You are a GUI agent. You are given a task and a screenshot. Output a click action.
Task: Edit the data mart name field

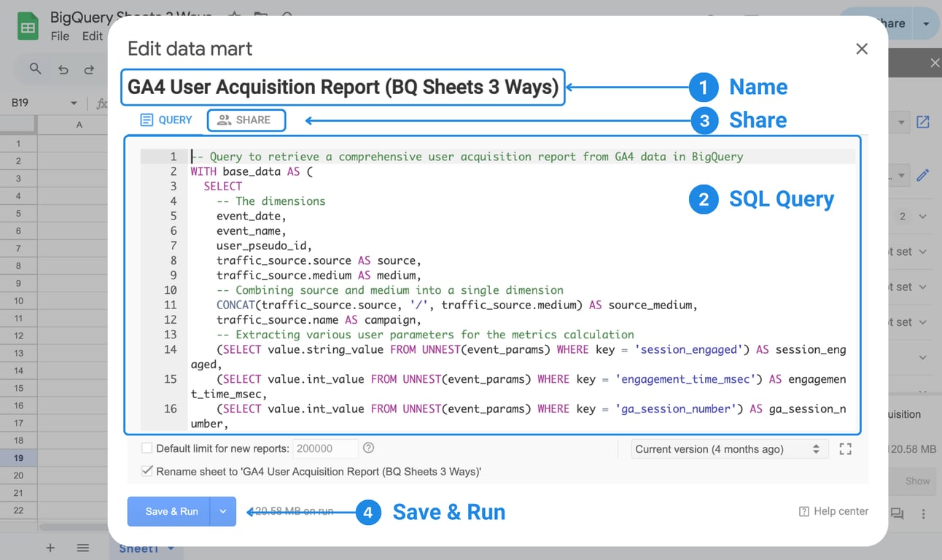tap(343, 87)
